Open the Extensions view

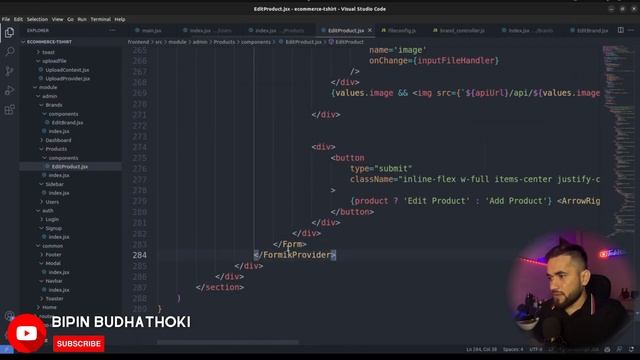pyautogui.click(x=9, y=109)
